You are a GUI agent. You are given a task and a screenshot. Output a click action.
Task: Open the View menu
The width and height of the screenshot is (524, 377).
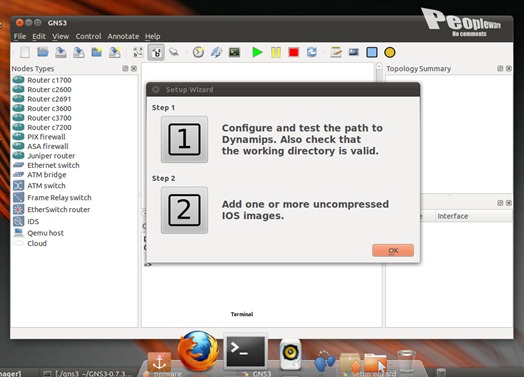click(x=60, y=36)
